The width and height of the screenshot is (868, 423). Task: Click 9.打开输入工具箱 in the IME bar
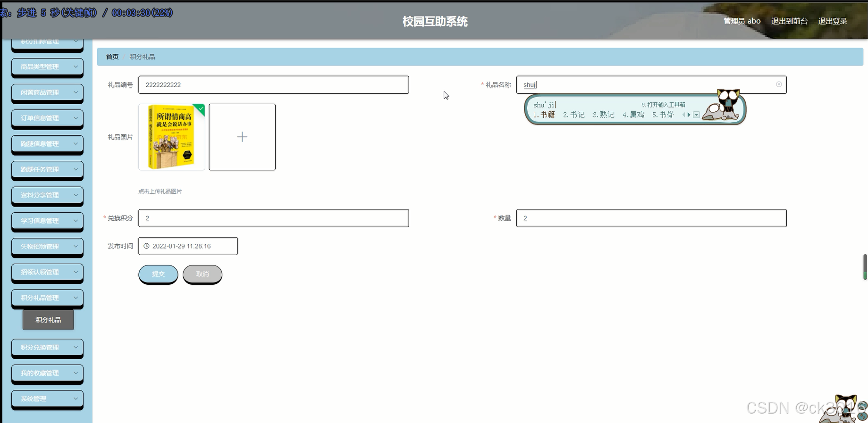tap(663, 105)
